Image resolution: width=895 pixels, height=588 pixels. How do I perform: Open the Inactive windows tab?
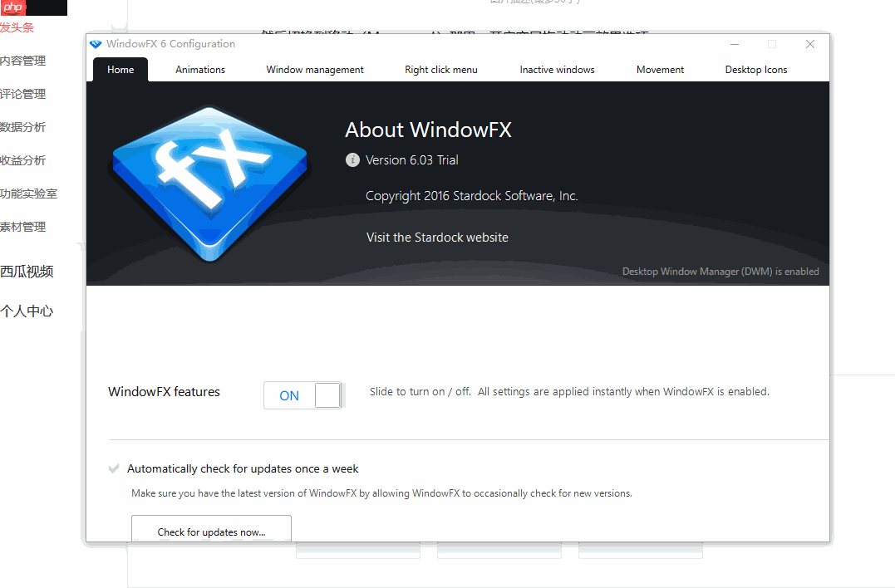(557, 70)
